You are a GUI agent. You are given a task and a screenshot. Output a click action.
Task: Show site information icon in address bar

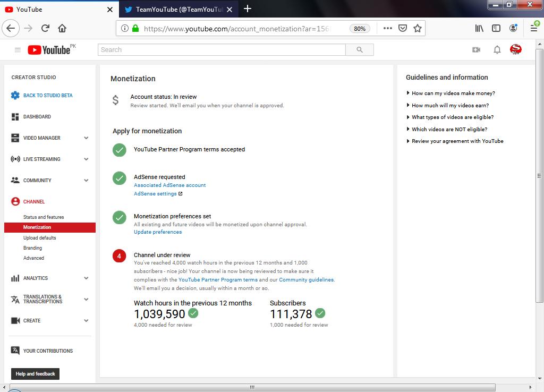tap(124, 28)
